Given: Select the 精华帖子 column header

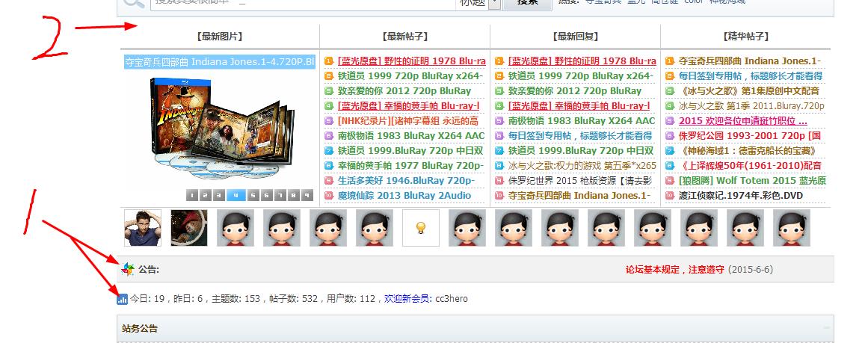Looking at the screenshot, I should click(745, 37).
